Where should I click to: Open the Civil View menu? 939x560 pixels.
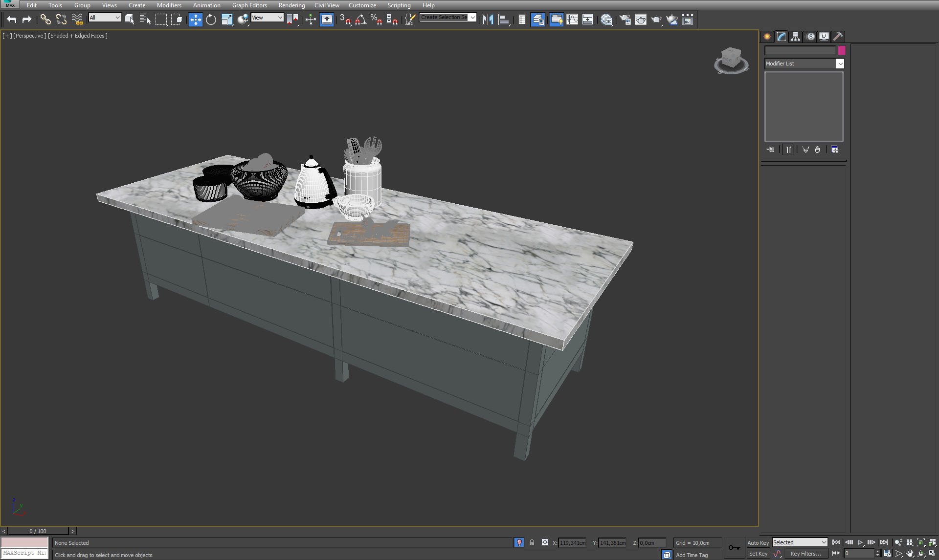(327, 5)
